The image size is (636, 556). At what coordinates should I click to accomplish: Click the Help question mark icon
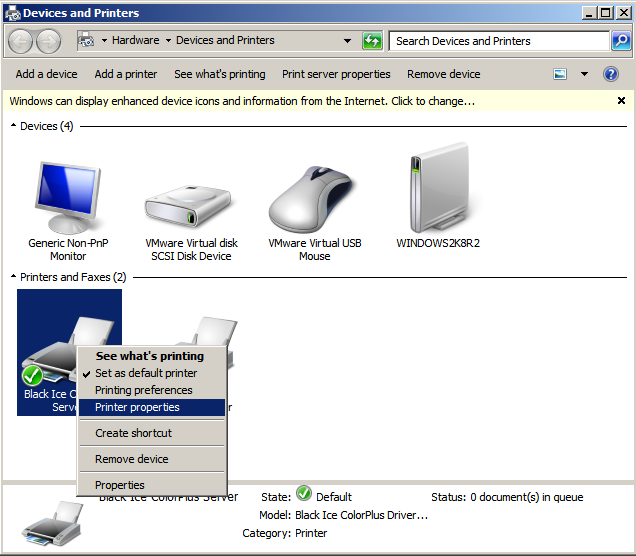(611, 74)
